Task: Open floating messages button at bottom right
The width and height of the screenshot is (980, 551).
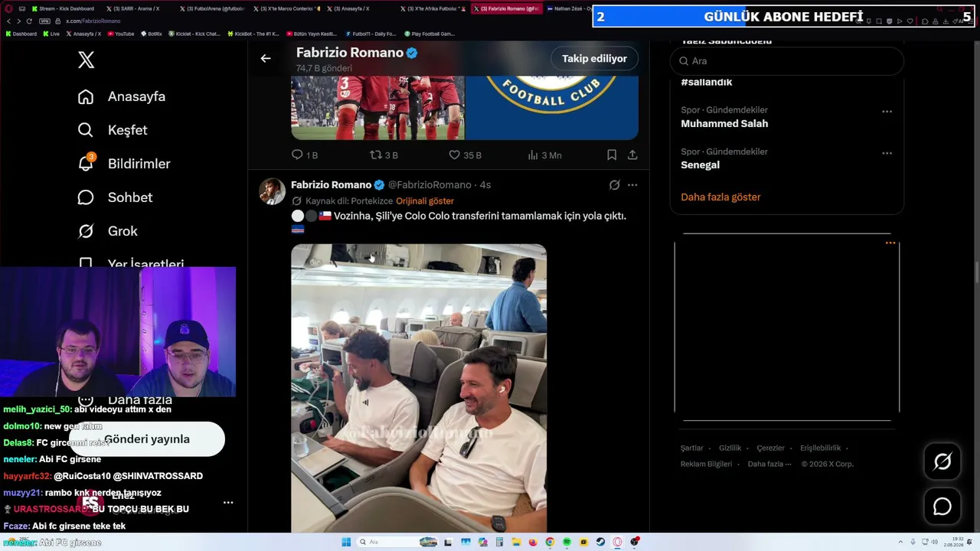Action: click(942, 507)
